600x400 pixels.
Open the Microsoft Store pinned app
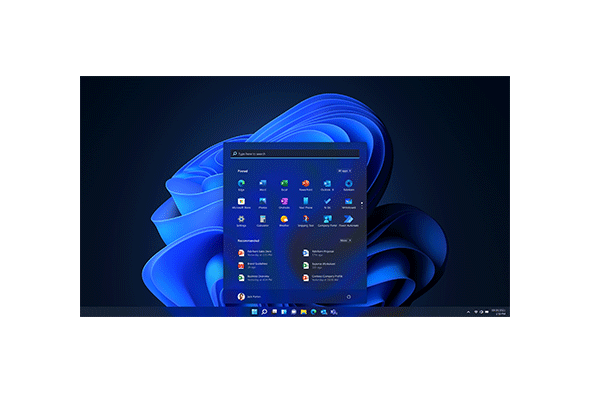(x=241, y=203)
